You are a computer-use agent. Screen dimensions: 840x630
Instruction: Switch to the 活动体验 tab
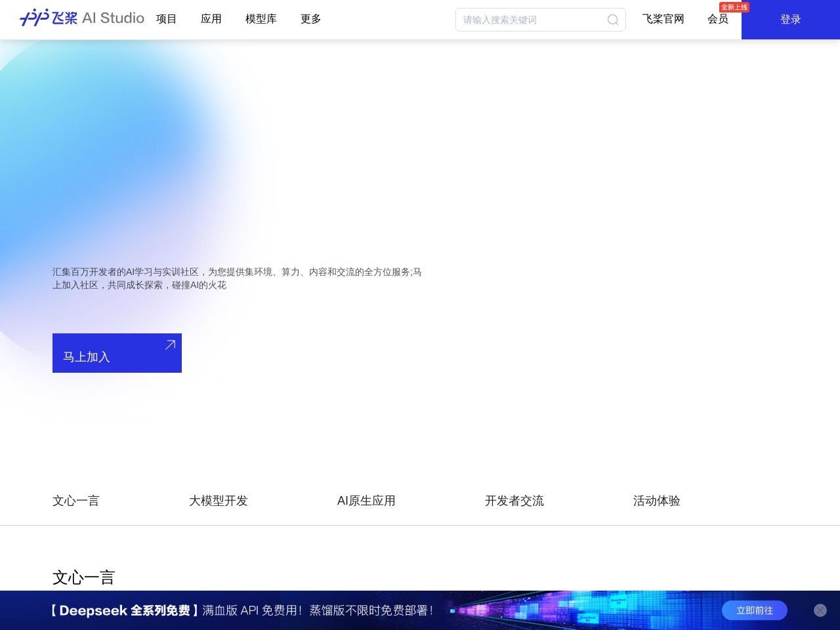[656, 501]
